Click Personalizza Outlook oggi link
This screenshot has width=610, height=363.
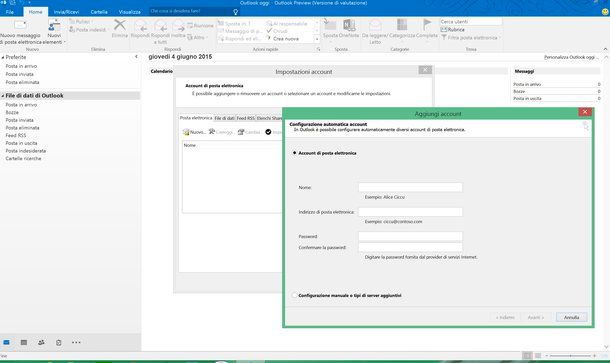click(x=570, y=57)
